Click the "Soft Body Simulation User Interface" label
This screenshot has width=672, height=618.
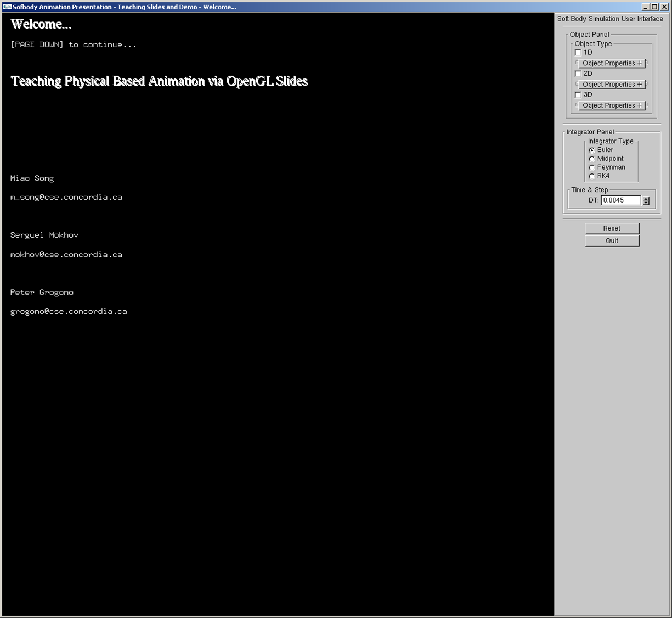click(x=610, y=19)
